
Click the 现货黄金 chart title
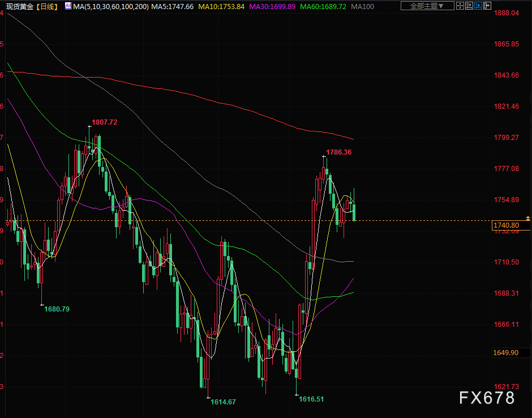pyautogui.click(x=20, y=6)
